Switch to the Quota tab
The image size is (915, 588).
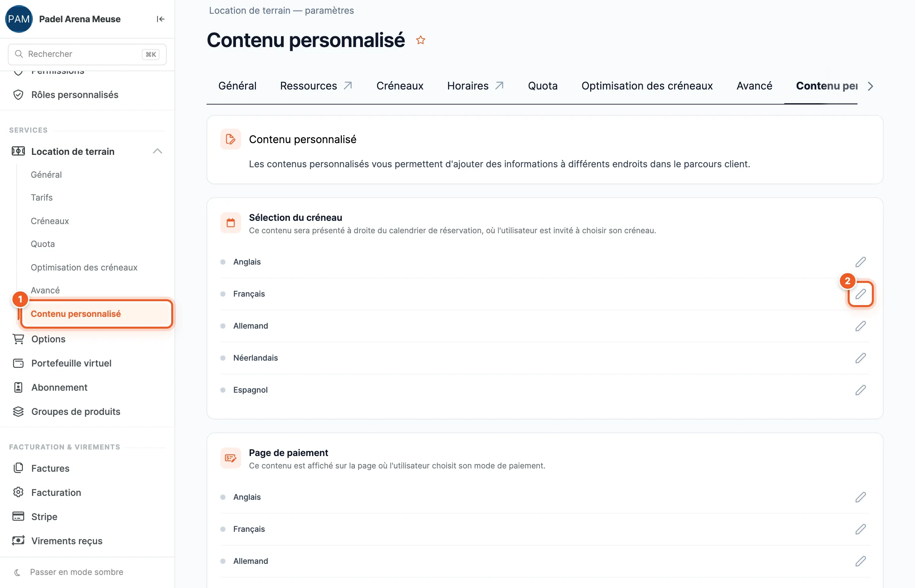(543, 86)
